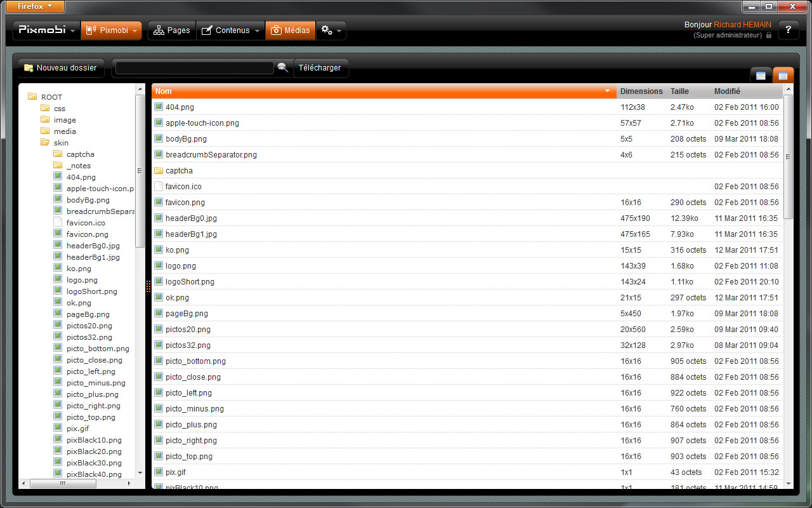Click the bodyBg.png file icon in list
The width and height of the screenshot is (812, 508).
click(x=159, y=138)
